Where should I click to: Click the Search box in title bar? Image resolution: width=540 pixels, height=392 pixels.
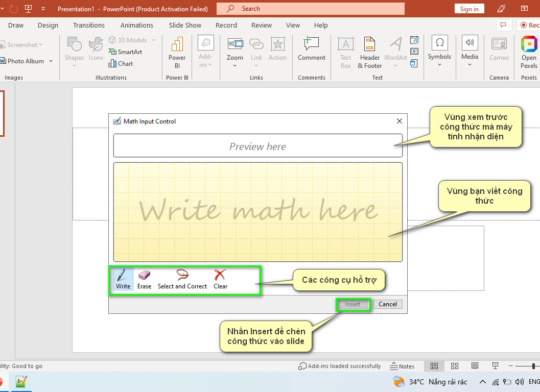pos(310,9)
